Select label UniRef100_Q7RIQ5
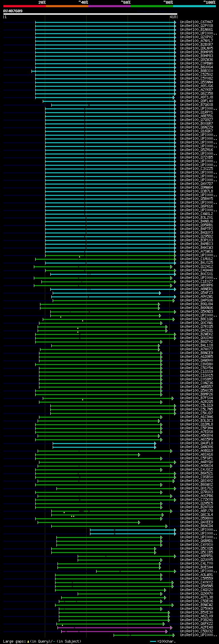 point(196,326)
